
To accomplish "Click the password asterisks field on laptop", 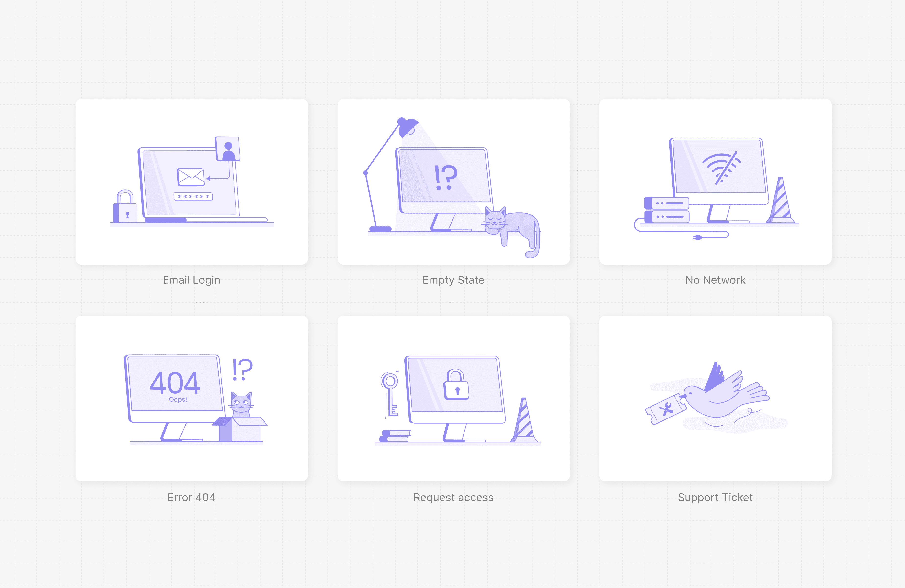I will (x=193, y=197).
